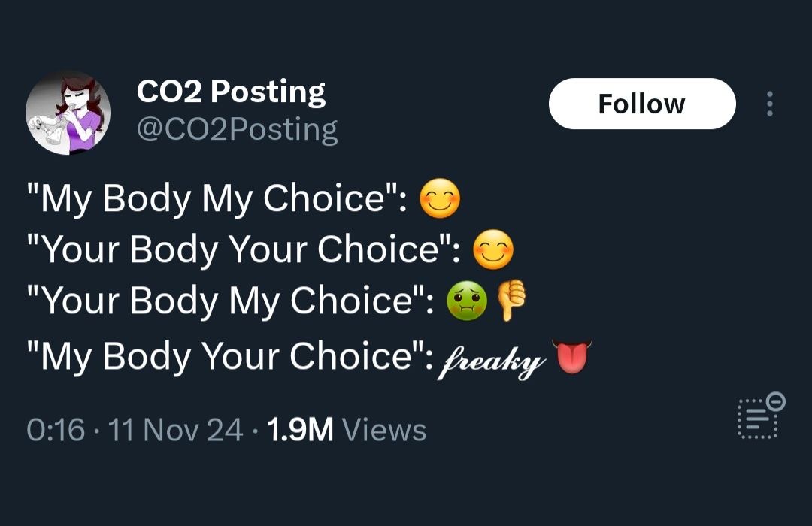Open the 1.9M Views count
Image resolution: width=812 pixels, height=526 pixels.
pos(347,430)
